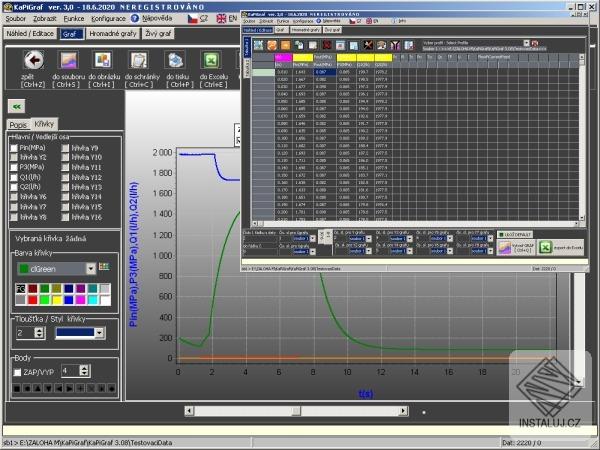This screenshot has height=450, width=600.
Task: Click the red X icon in table toolbar
Action: click(326, 45)
